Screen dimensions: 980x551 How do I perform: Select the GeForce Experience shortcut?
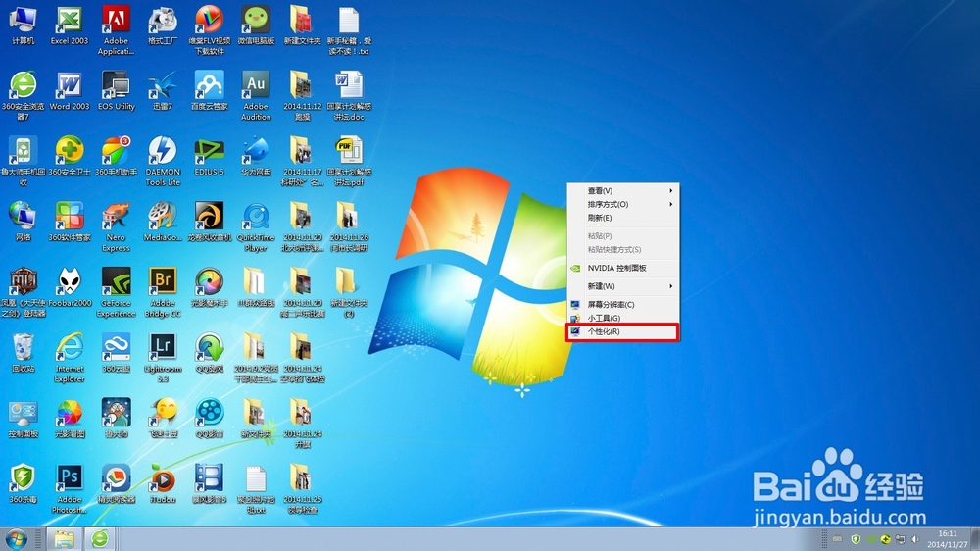coord(116,293)
